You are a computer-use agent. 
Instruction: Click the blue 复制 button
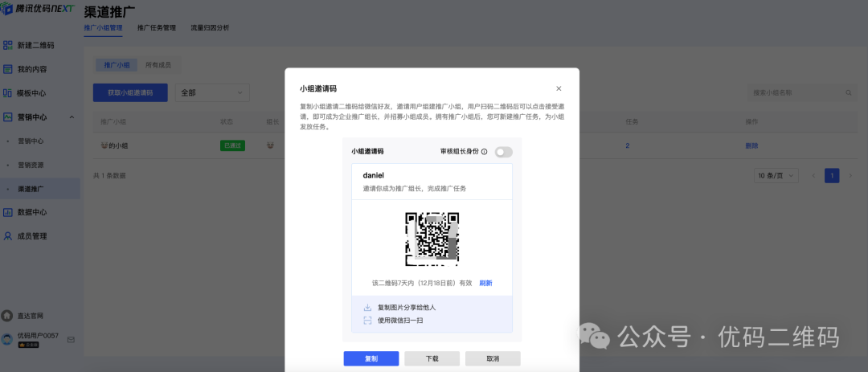click(371, 358)
